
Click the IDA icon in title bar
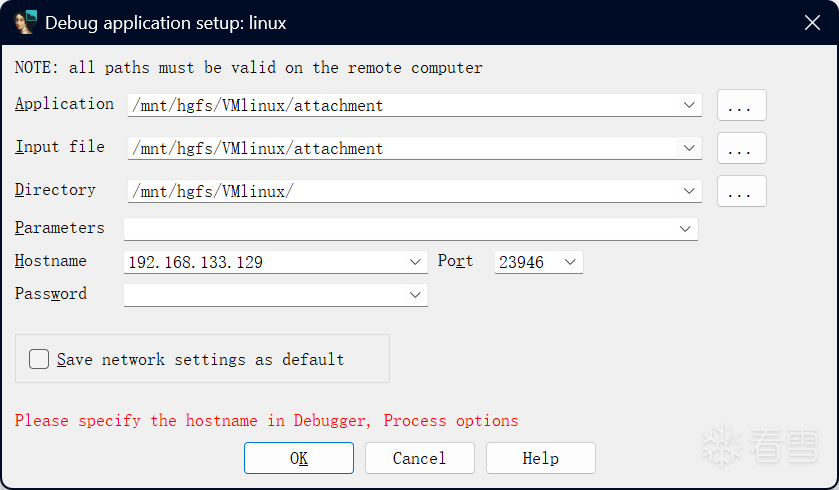pos(25,22)
